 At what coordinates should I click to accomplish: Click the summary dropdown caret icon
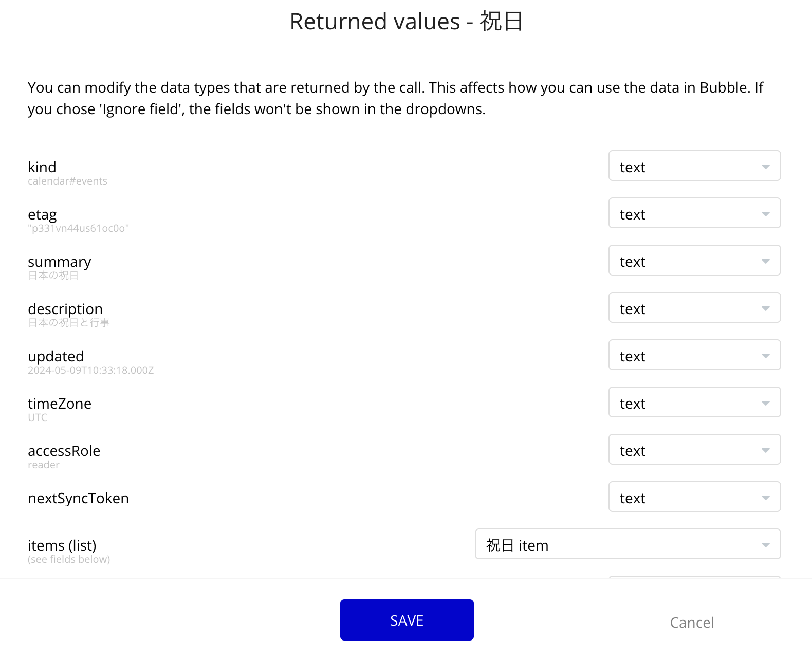pyautogui.click(x=765, y=261)
